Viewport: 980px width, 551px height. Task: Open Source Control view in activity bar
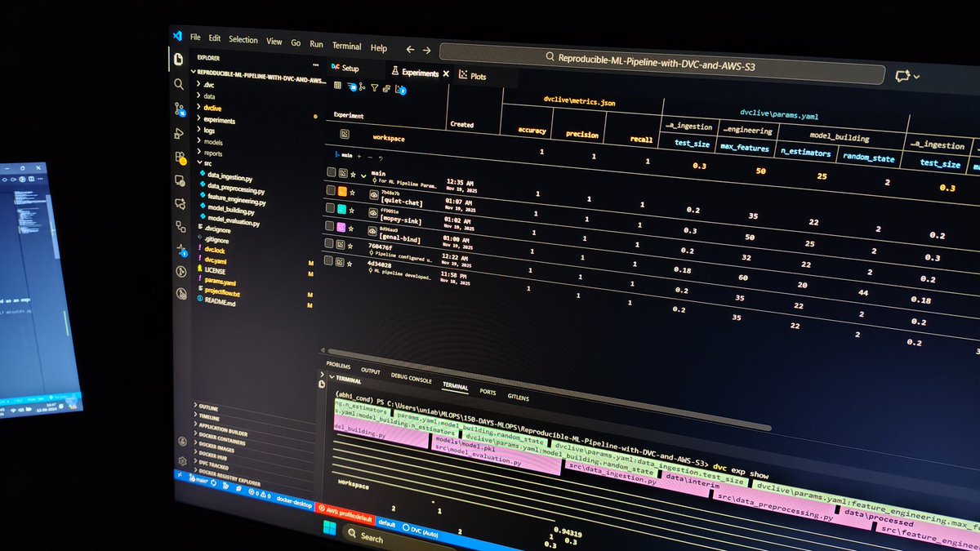coord(179,108)
